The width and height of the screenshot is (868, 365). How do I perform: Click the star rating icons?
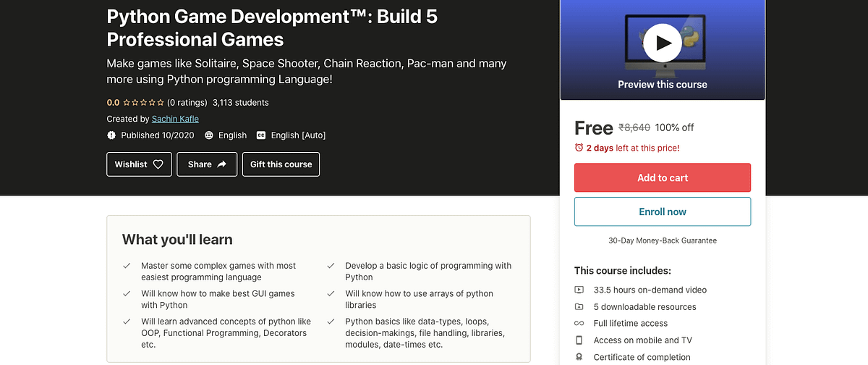coord(143,102)
